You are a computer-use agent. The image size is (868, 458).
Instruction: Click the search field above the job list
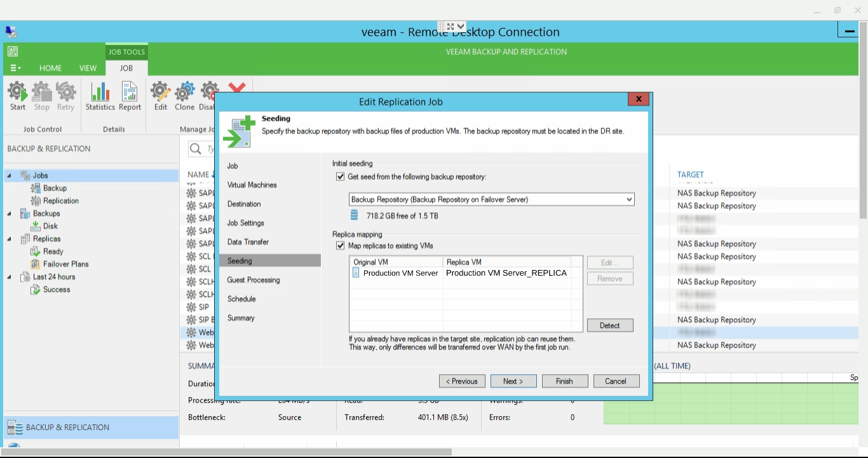203,149
